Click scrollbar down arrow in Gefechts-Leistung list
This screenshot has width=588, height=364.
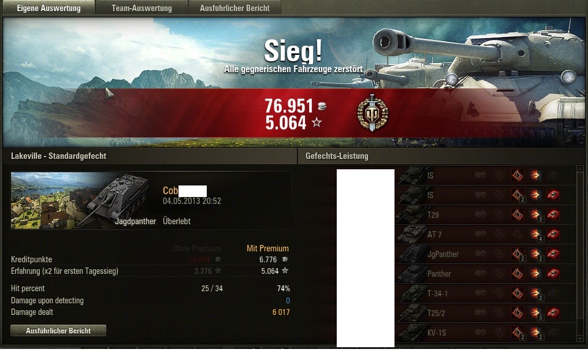(580, 339)
